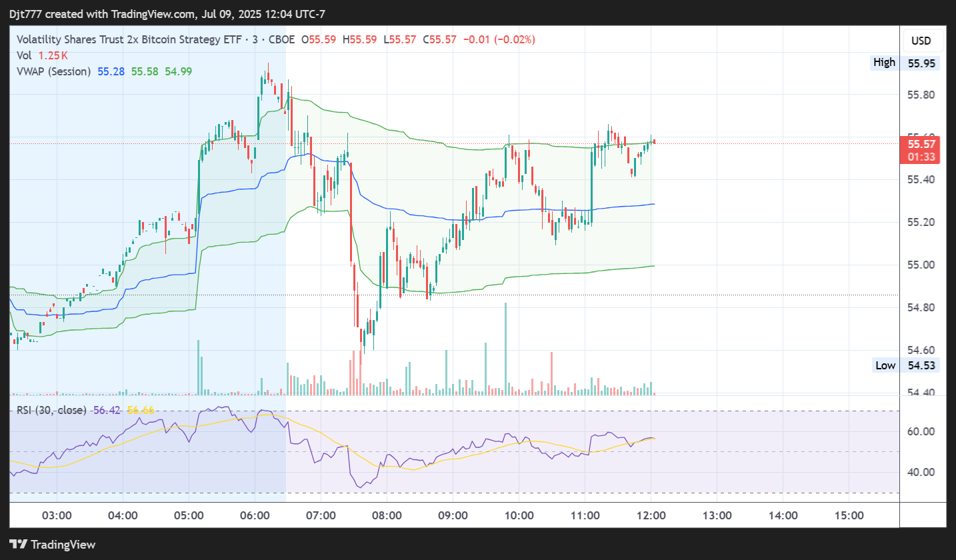Click the 55.40 price axis label
This screenshot has height=560, width=956.
point(921,180)
